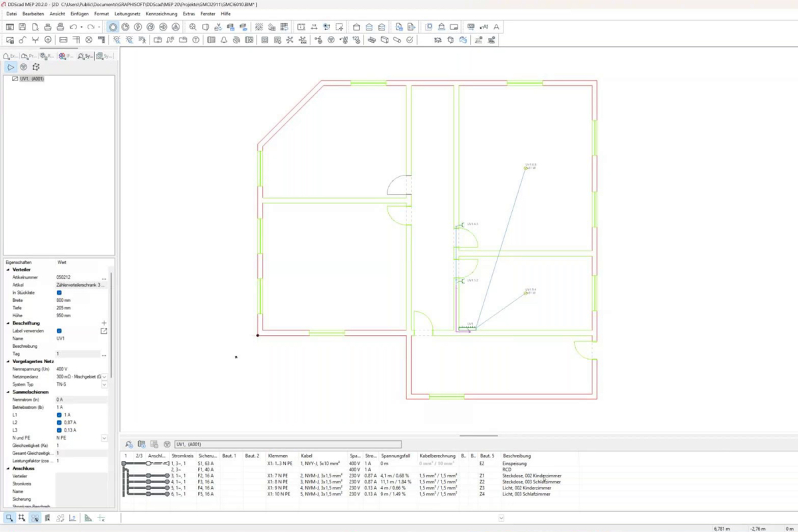Open the Netzimpedanz dropdown
Screen dimensions: 798x532
pyautogui.click(x=104, y=377)
